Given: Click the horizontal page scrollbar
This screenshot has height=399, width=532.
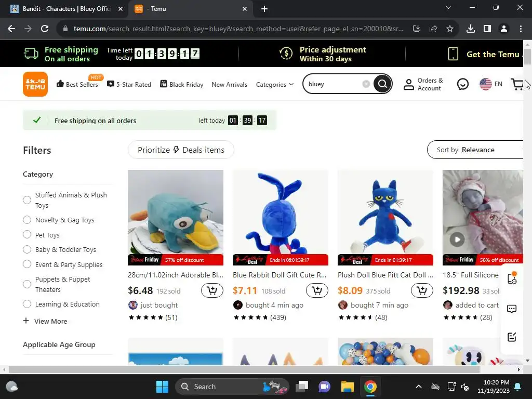Looking at the screenshot, I should pyautogui.click(x=244, y=369).
